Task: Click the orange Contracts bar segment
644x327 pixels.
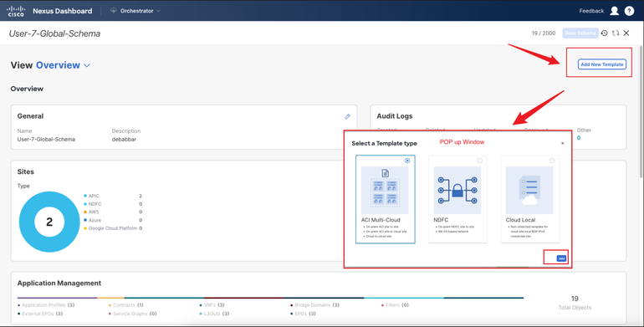Action: [110, 298]
